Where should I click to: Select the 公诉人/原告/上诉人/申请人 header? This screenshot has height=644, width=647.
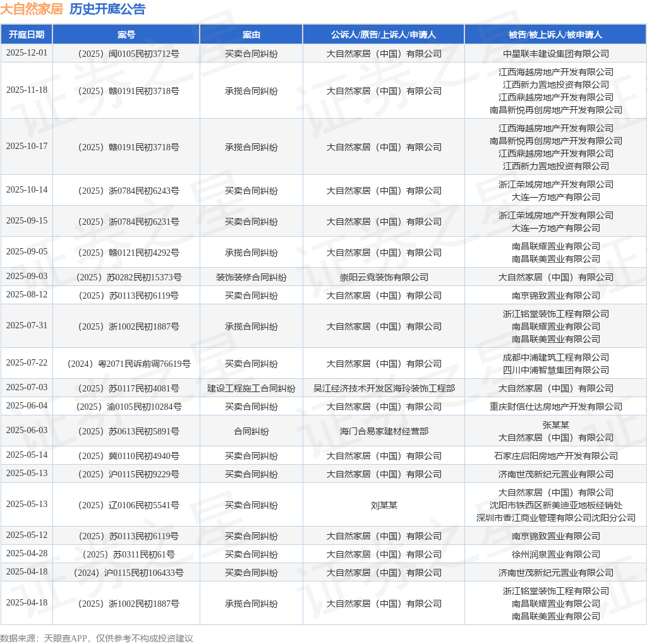[384, 35]
